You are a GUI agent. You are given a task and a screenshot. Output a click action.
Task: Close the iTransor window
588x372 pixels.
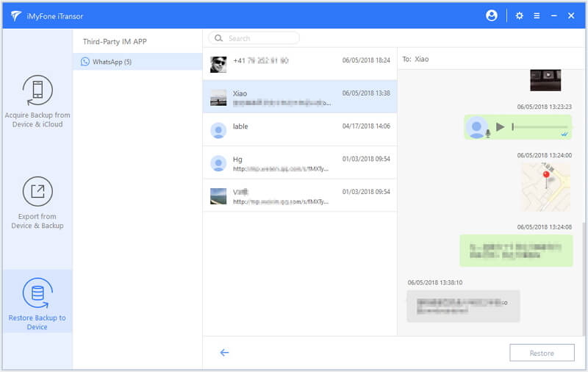coord(571,15)
